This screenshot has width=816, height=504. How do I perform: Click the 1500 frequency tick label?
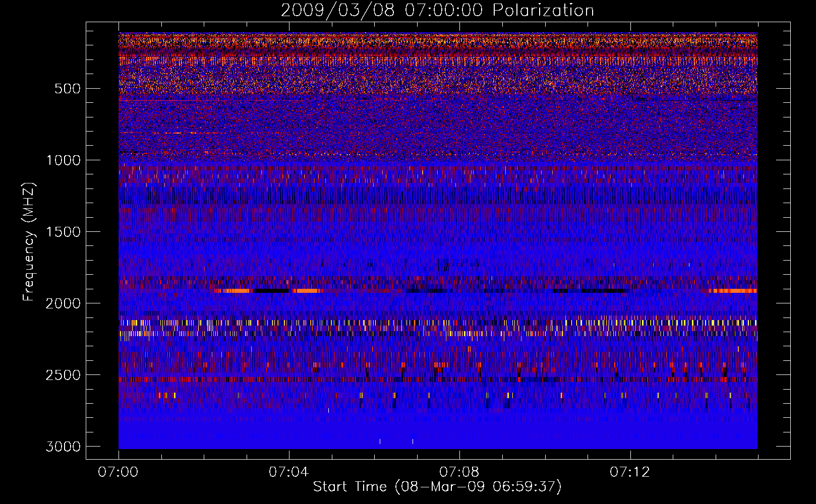63,232
